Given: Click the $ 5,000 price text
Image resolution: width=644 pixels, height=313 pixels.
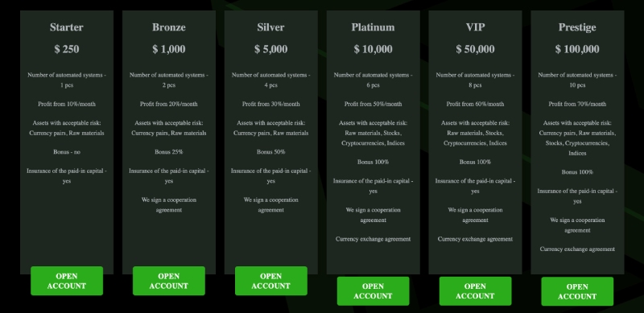Looking at the screenshot, I should (x=270, y=49).
